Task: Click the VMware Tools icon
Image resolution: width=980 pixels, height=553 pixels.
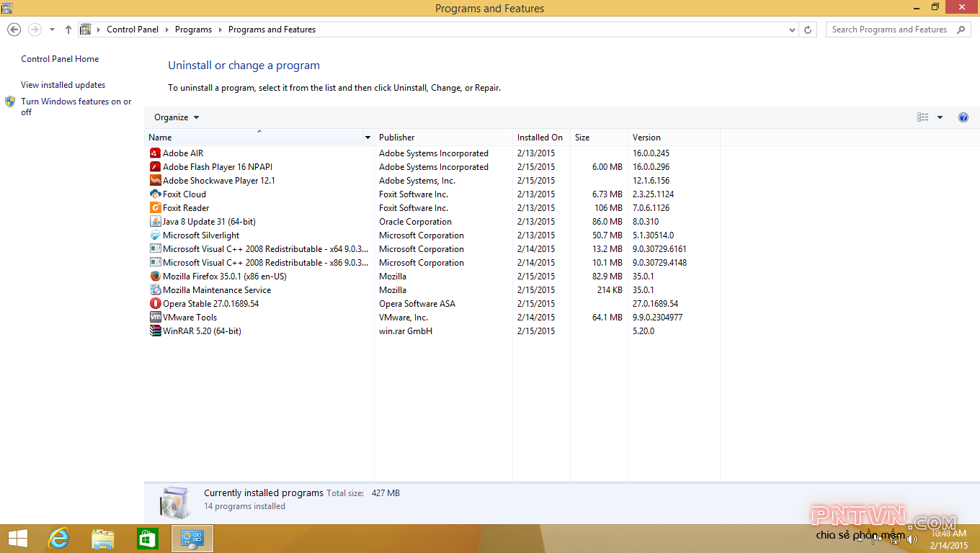Action: click(155, 318)
